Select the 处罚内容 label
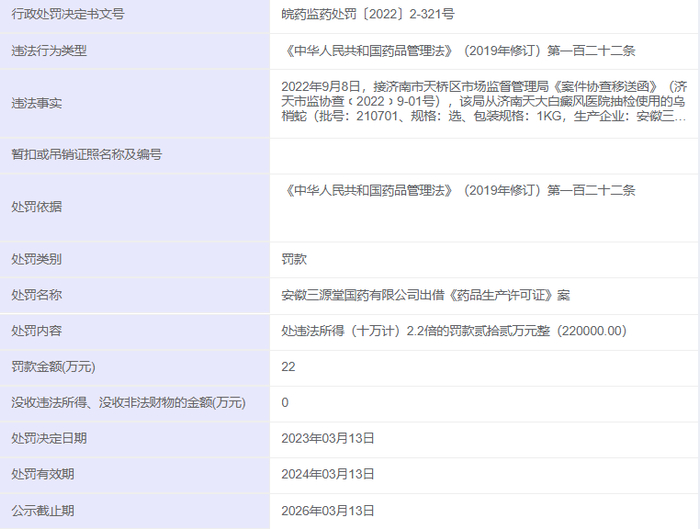Viewport: 700px width, 529px height. pyautogui.click(x=37, y=331)
